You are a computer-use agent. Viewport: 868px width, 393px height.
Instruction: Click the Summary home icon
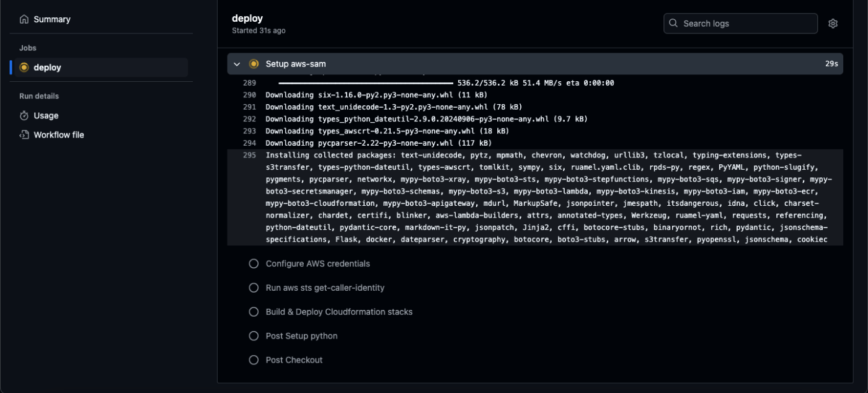pyautogui.click(x=24, y=19)
